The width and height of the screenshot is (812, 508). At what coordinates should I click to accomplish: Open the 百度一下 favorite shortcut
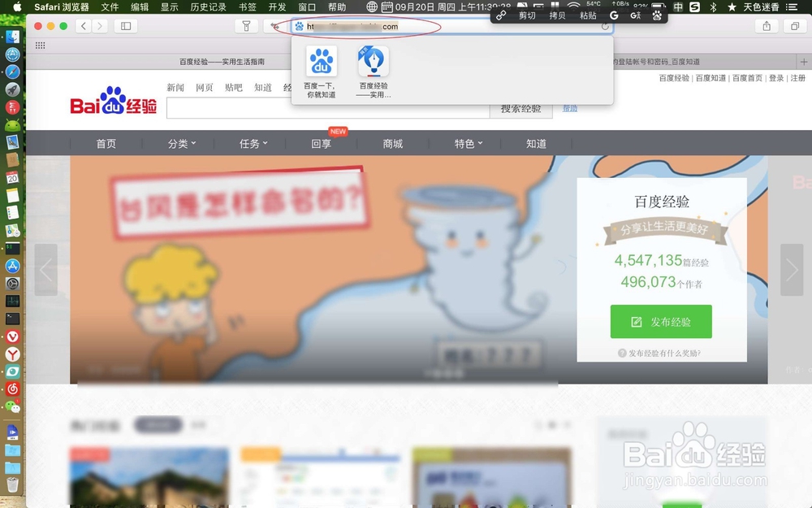321,72
